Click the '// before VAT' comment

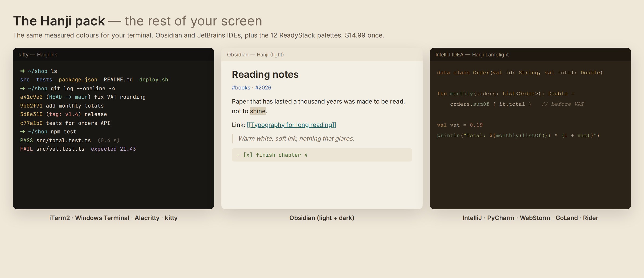click(563, 104)
